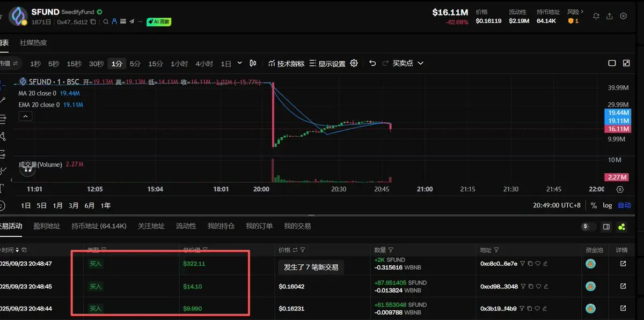Open 显示设置 display settings

point(328,63)
